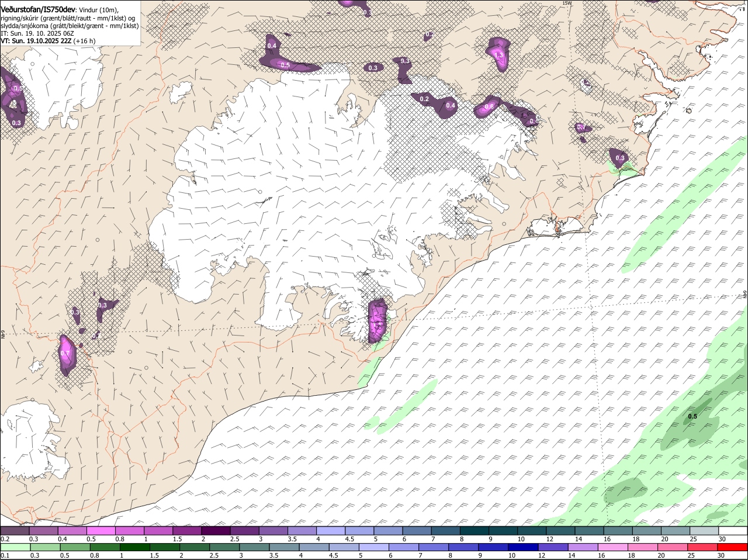Click the Veðurstofan/IS750dev title text
This screenshot has width=748, height=560.
pos(37,9)
